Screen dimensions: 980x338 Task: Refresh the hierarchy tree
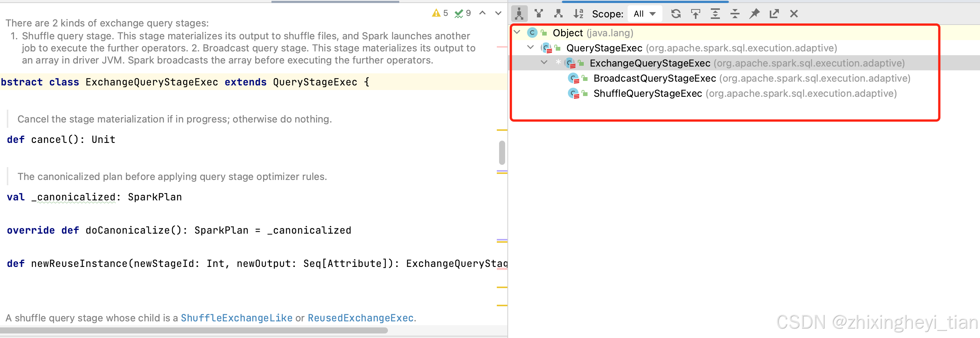(x=676, y=14)
